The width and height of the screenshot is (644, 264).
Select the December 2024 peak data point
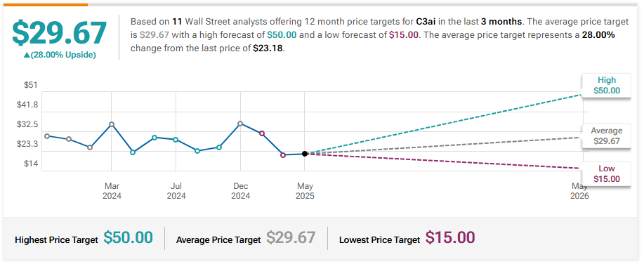[x=240, y=123]
